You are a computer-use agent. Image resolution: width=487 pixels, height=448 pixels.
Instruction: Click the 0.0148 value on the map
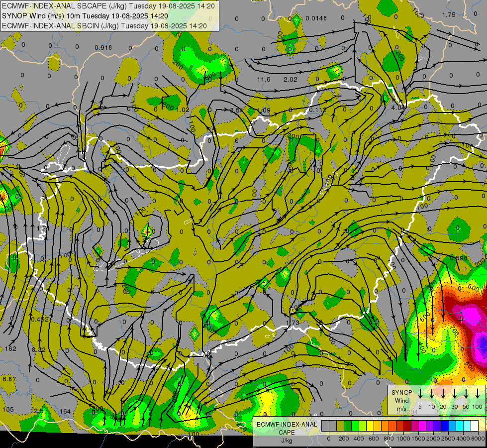[x=316, y=18]
